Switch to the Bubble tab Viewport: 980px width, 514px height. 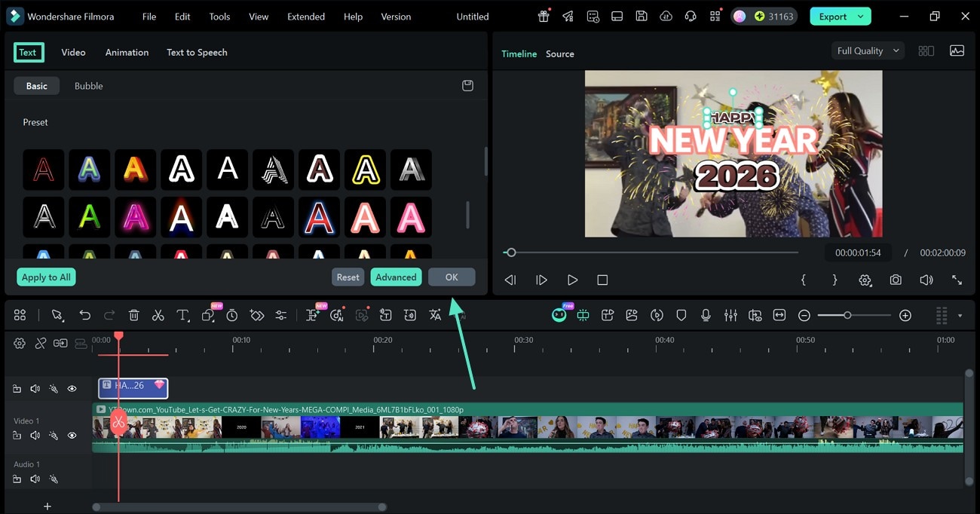click(88, 85)
